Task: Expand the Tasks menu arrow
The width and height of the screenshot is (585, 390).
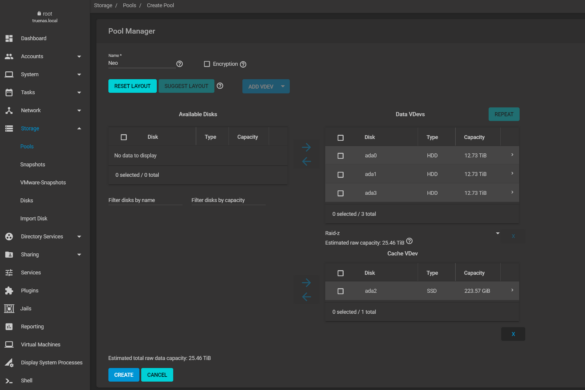Action: pos(79,92)
